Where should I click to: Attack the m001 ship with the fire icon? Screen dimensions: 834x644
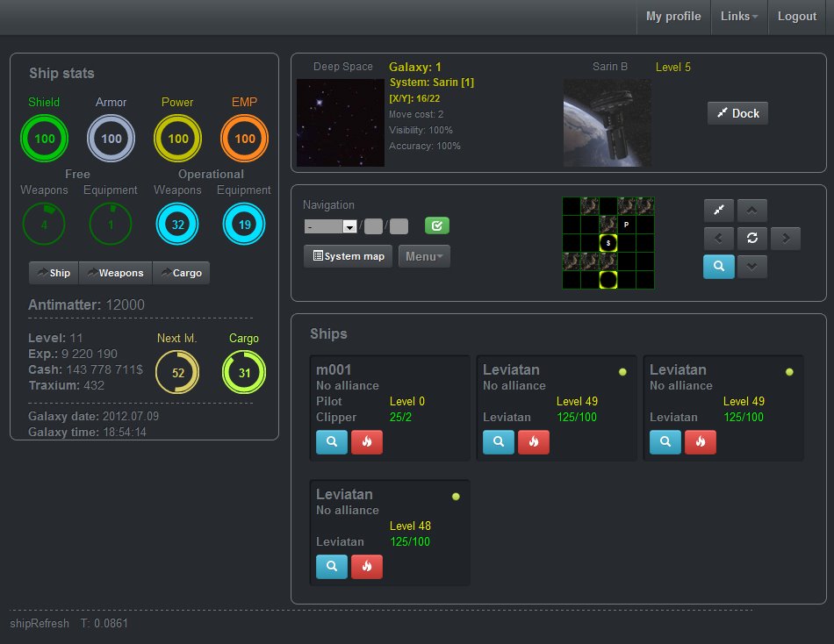(367, 442)
